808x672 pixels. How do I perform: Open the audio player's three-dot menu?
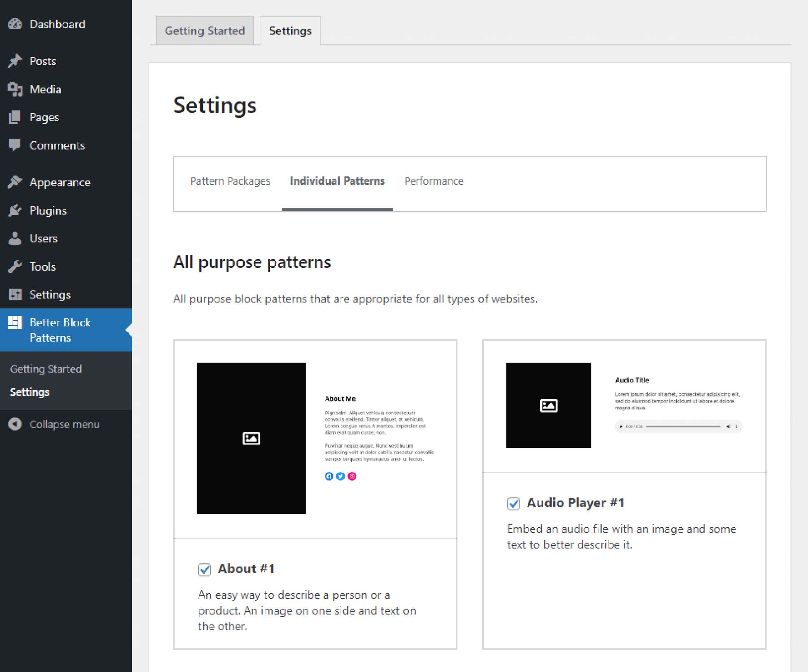click(x=736, y=427)
